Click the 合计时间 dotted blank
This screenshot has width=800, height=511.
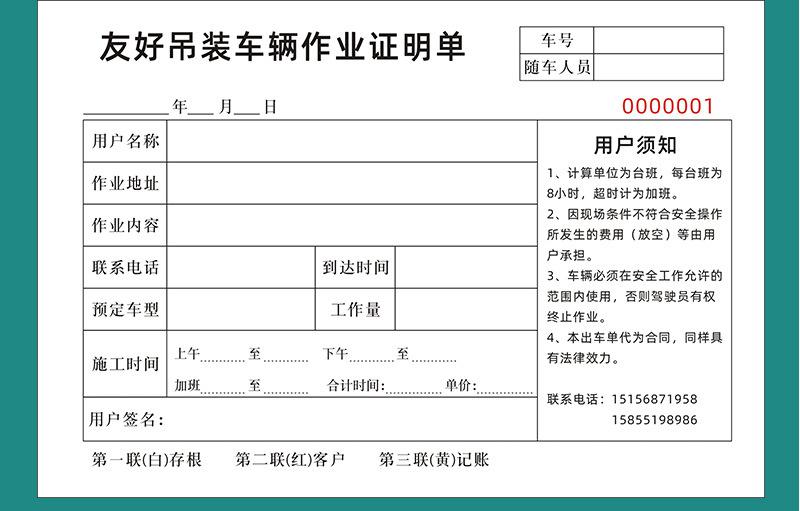413,388
